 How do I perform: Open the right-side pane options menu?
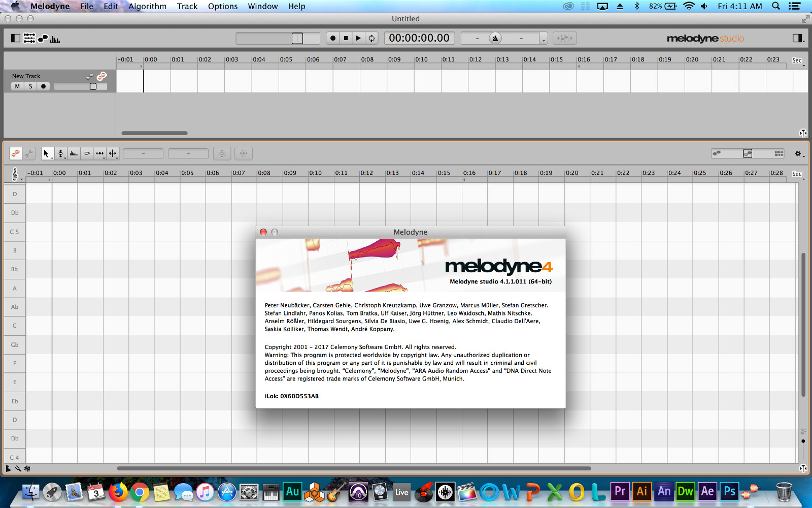click(x=798, y=38)
